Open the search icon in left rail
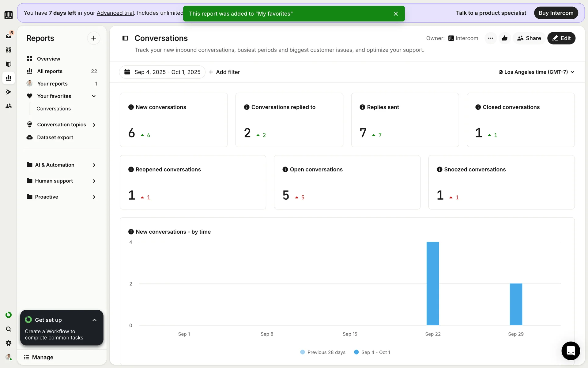Image resolution: width=588 pixels, height=368 pixels. click(9, 329)
